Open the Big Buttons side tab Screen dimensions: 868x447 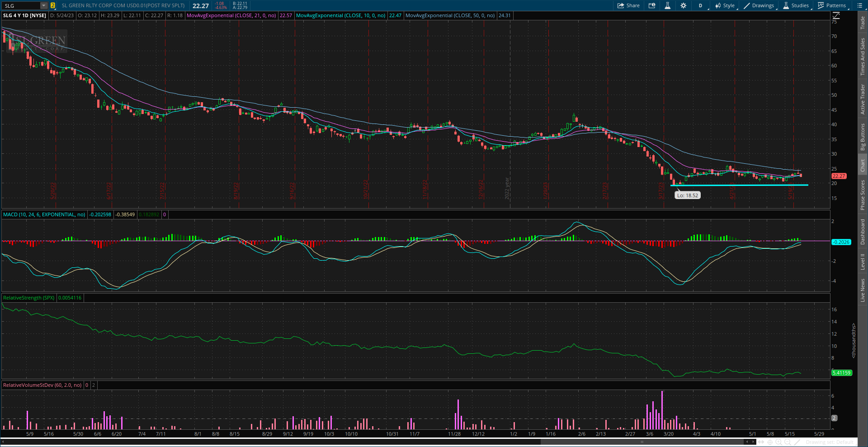coord(863,137)
